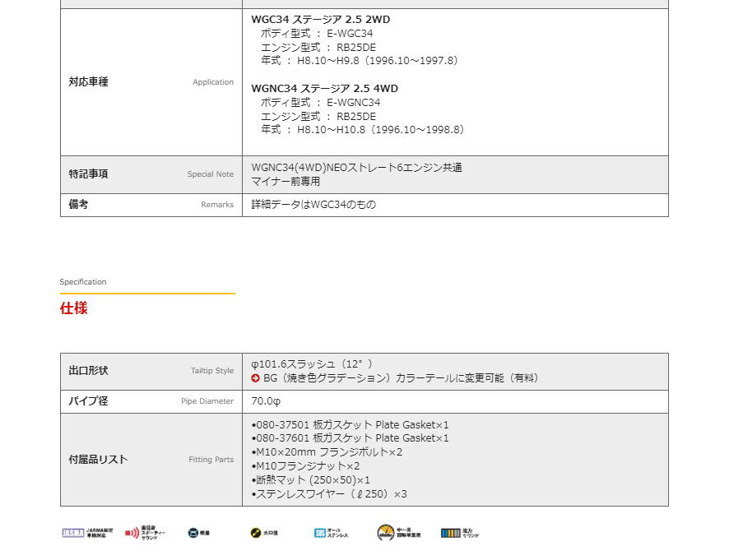Click the 080-37501 plate gasket item
Image resolution: width=729 pixels, height=560 pixels.
click(x=350, y=425)
